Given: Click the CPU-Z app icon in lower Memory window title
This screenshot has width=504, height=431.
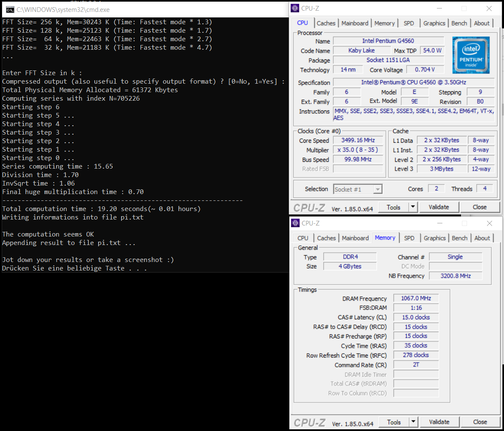Looking at the screenshot, I should [x=295, y=223].
